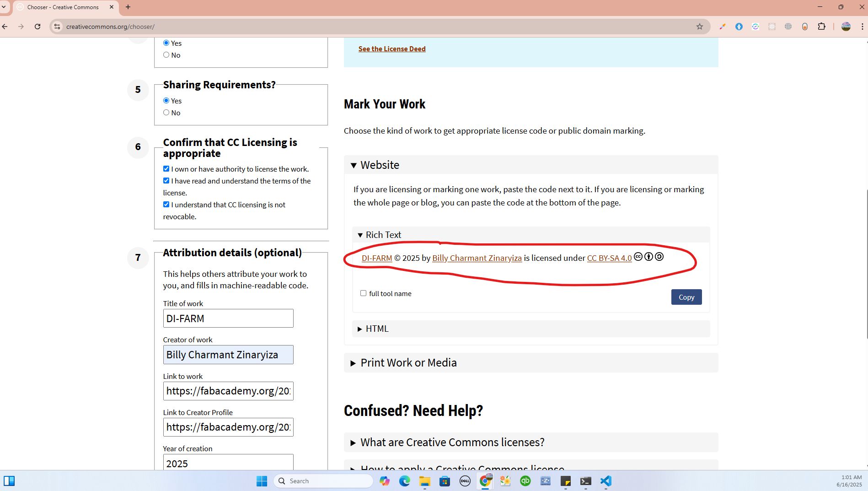
Task: Open a new browser tab
Action: pos(128,7)
